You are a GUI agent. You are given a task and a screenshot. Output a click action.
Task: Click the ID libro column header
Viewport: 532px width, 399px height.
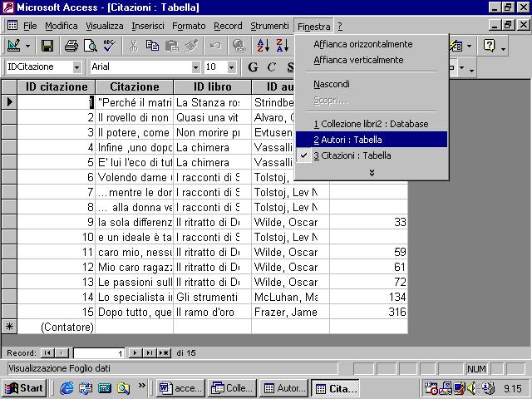(x=213, y=86)
